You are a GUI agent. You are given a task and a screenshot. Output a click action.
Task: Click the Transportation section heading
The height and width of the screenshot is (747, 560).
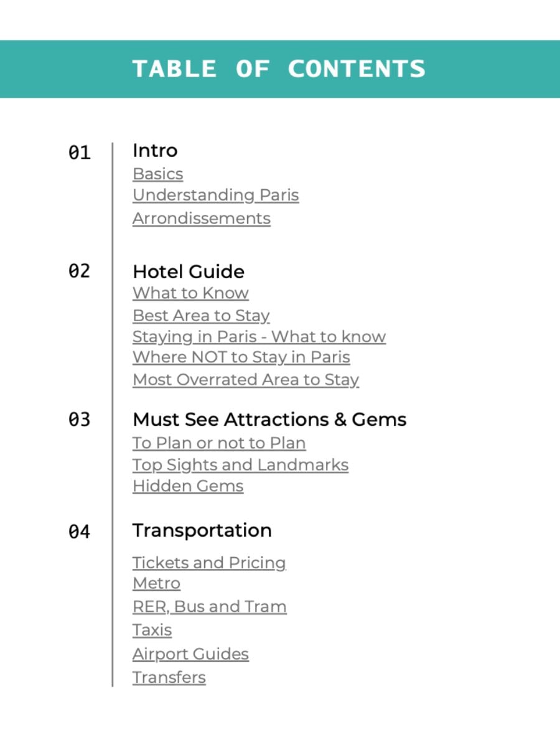coord(202,530)
